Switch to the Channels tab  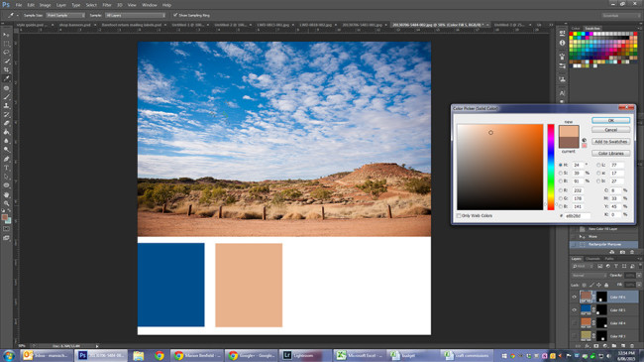point(592,259)
